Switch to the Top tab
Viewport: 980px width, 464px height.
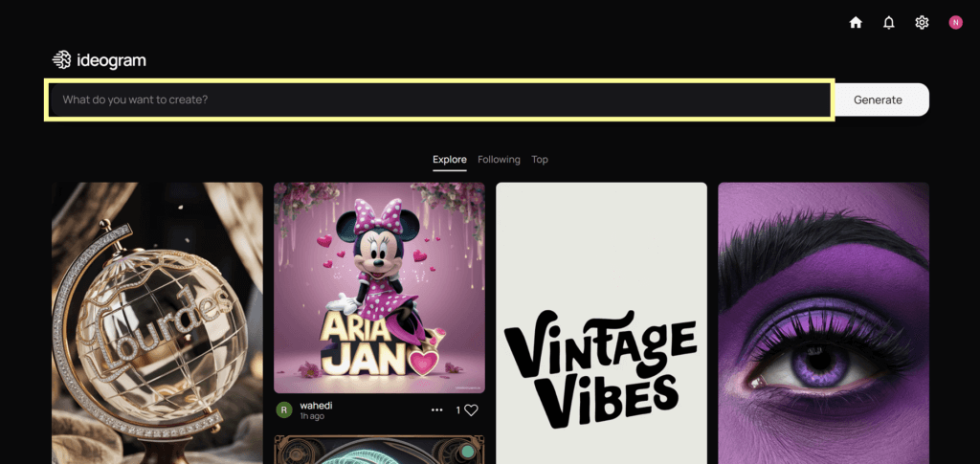(540, 159)
